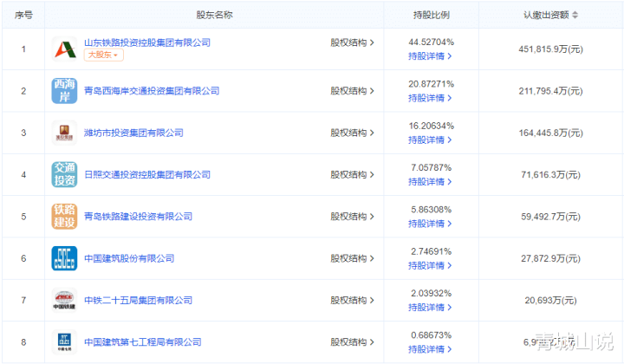Select the 16.20634% shareholding value
Viewport: 624px width, 364px height.
tap(431, 126)
